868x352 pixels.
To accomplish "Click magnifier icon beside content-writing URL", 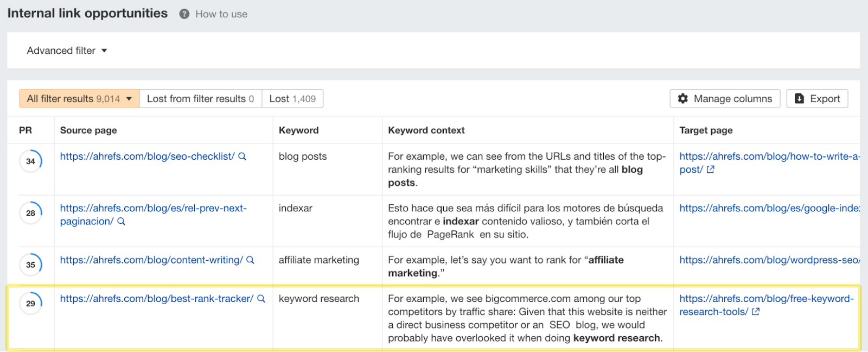I will pos(251,260).
